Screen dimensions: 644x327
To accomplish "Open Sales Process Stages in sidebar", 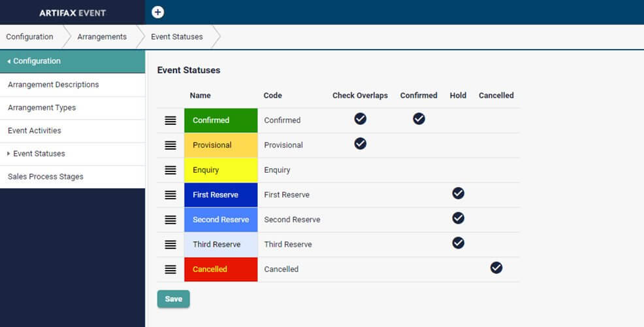I will tap(72, 177).
